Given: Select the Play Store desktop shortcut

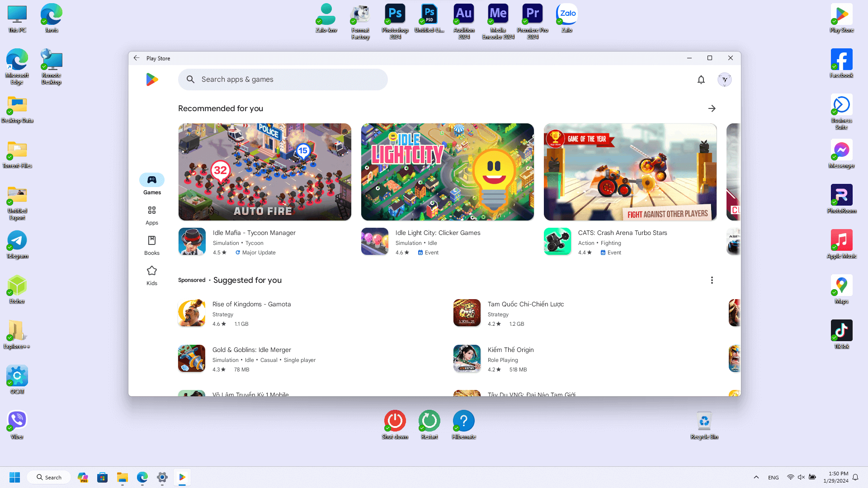Looking at the screenshot, I should (x=842, y=19).
